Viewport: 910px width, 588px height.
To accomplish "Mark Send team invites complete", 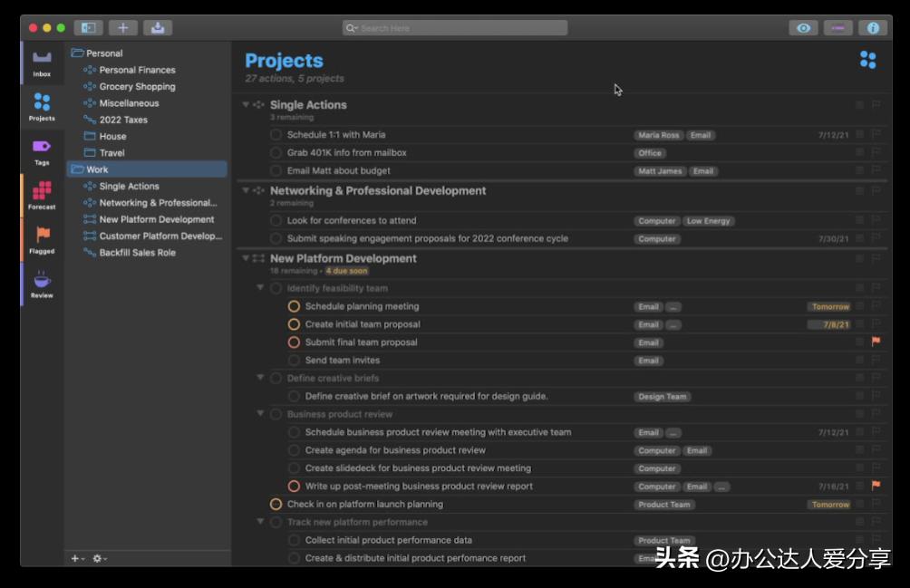I will click(x=294, y=360).
